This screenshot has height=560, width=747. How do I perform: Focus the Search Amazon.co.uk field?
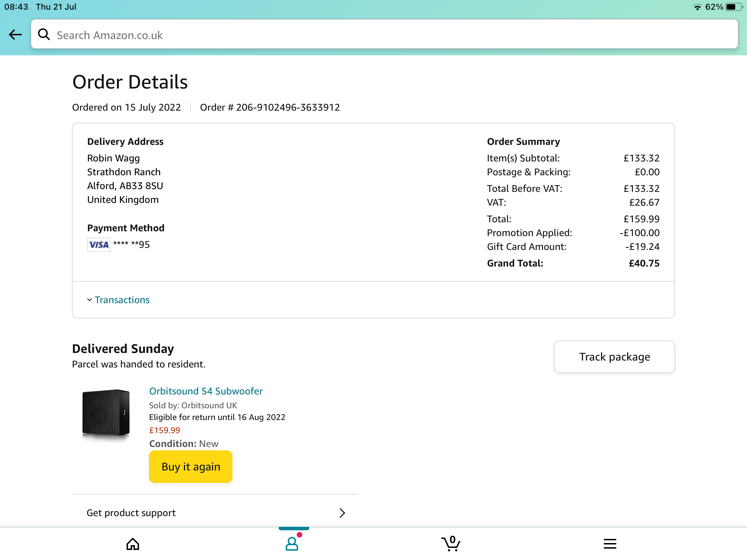(385, 34)
